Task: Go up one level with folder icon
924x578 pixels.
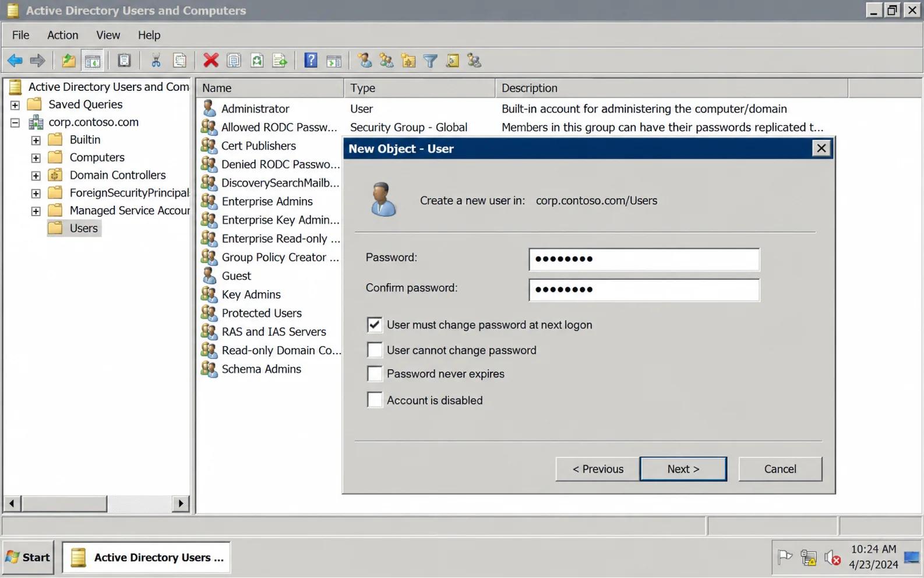Action: [68, 61]
